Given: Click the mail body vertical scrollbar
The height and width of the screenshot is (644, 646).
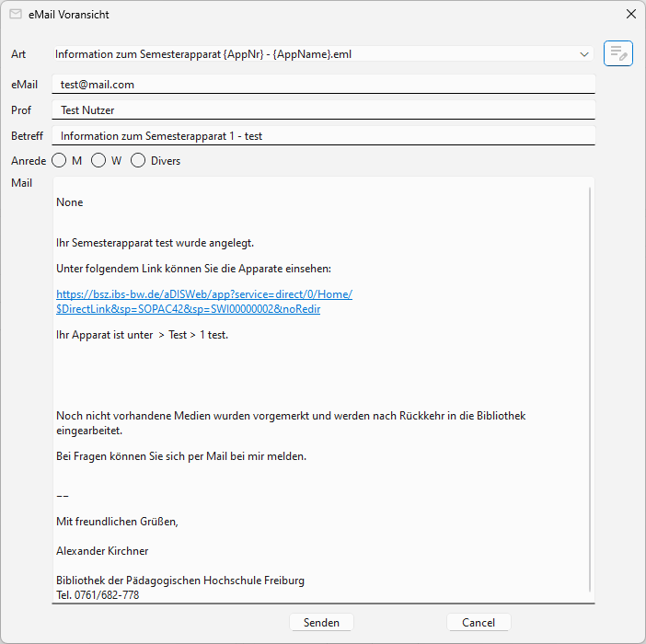Looking at the screenshot, I should coord(590,386).
